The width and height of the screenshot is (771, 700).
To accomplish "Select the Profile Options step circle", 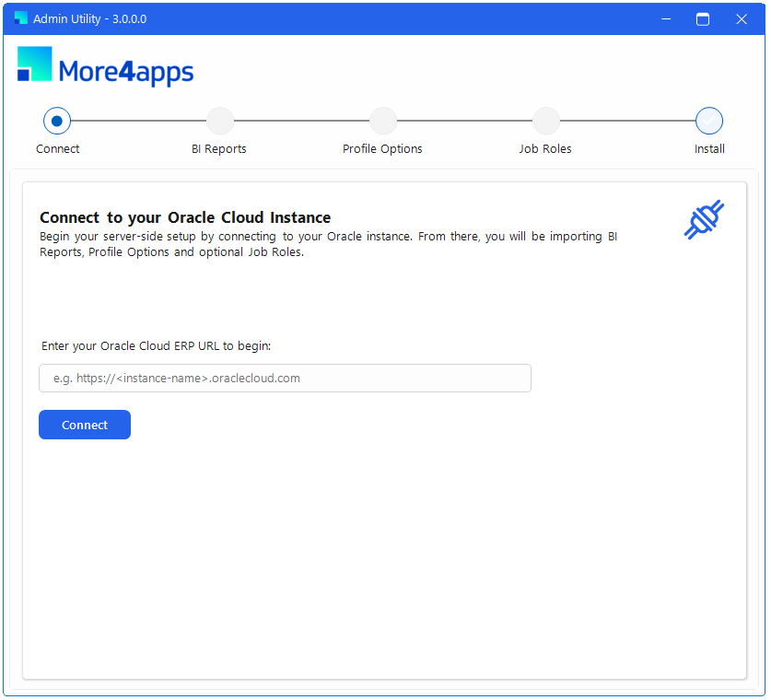I will (x=383, y=121).
